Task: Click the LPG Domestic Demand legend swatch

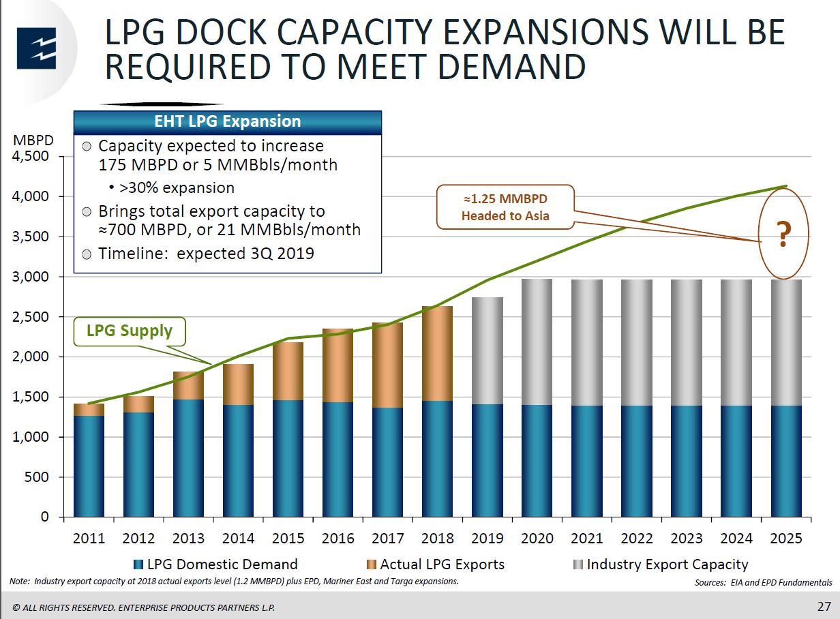Action: pos(139,564)
